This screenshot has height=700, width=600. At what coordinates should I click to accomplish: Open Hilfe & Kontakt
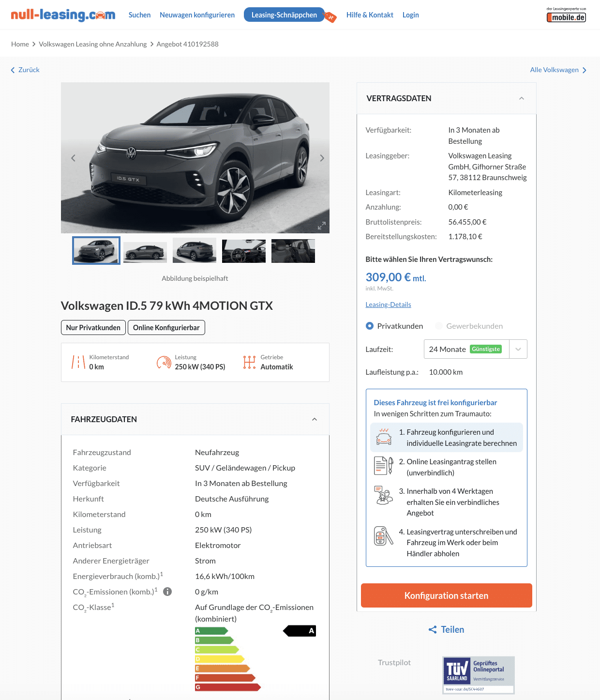tap(370, 15)
